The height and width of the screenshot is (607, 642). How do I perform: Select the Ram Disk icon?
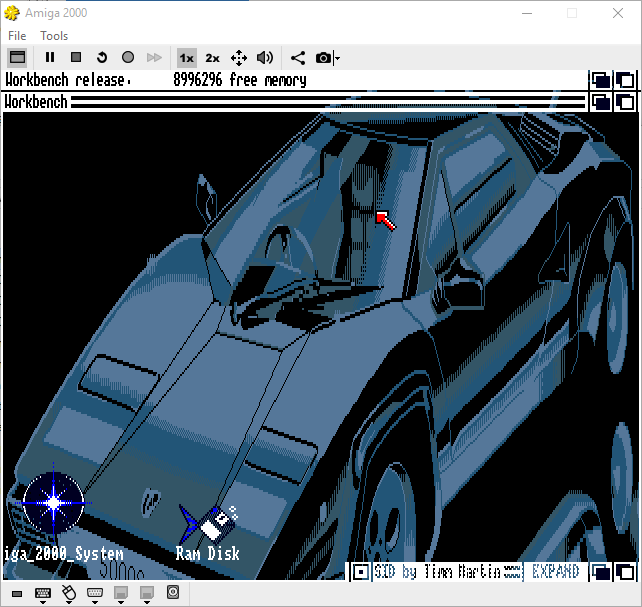(x=209, y=524)
